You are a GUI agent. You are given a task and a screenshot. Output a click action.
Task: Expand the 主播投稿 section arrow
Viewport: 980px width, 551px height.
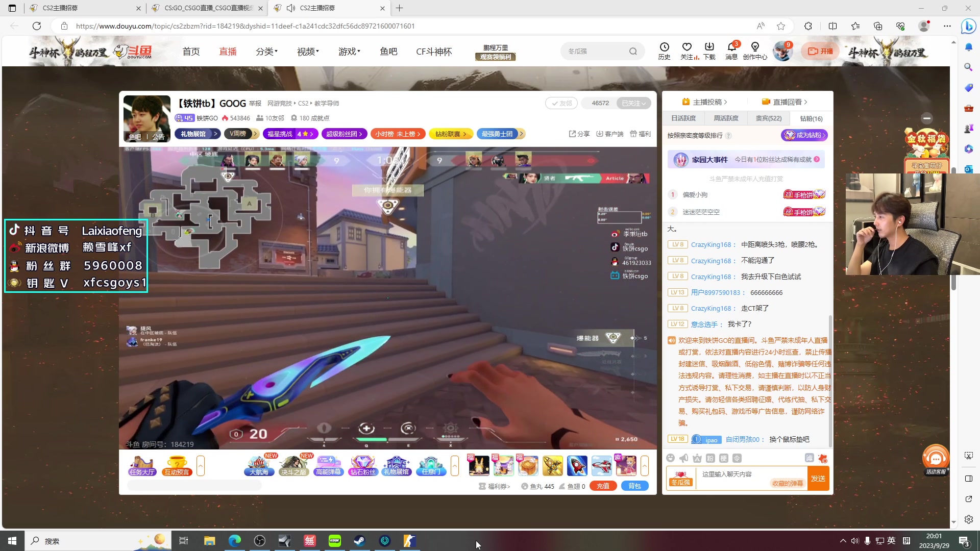pos(726,102)
